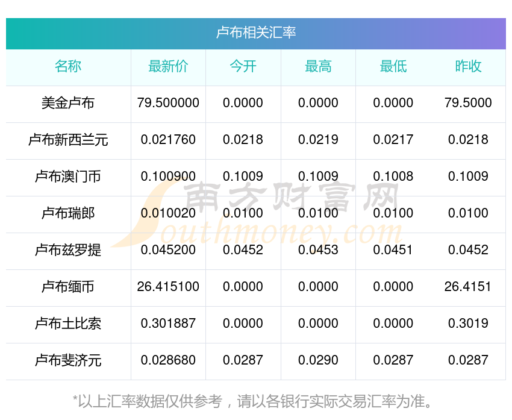Click the disclaimer text below the table
The width and height of the screenshot is (512, 420).
coord(256,401)
